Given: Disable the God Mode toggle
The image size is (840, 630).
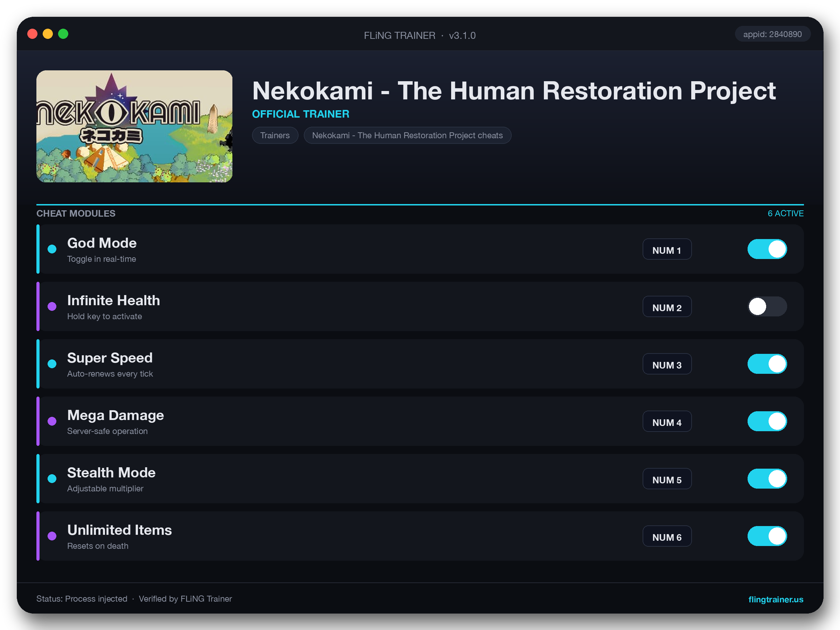Looking at the screenshot, I should tap(767, 249).
